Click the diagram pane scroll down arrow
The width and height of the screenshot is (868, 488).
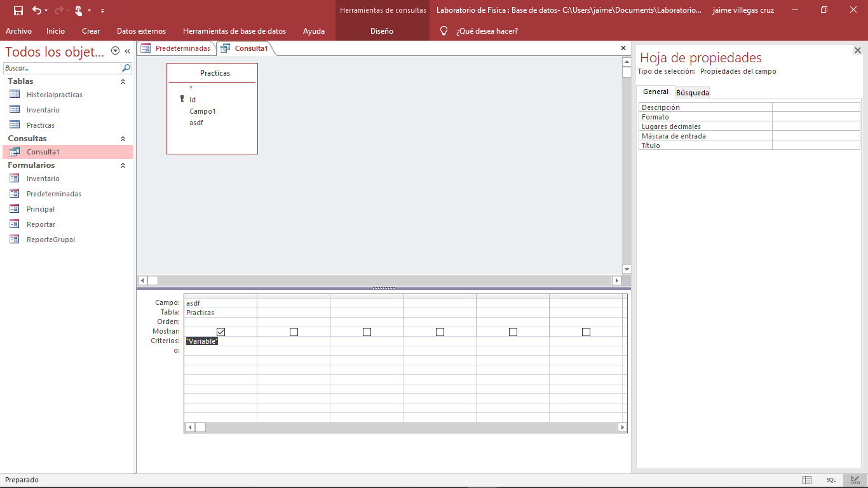pos(627,269)
